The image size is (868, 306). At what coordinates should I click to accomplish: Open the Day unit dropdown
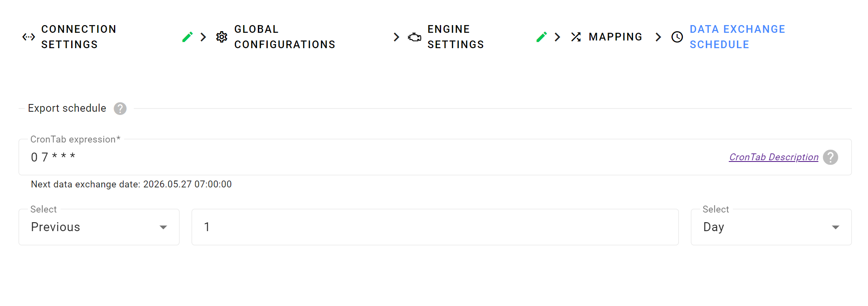click(771, 227)
